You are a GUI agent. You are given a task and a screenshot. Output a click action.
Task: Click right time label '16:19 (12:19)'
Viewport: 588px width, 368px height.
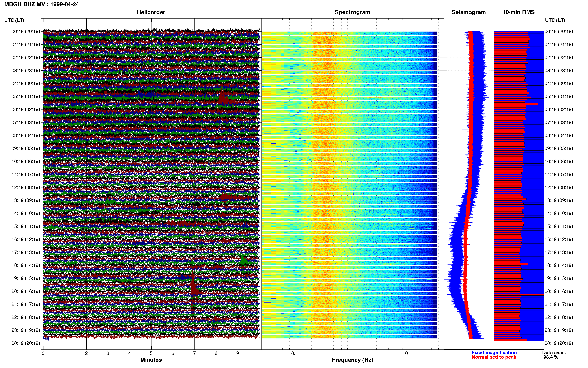[559, 239]
